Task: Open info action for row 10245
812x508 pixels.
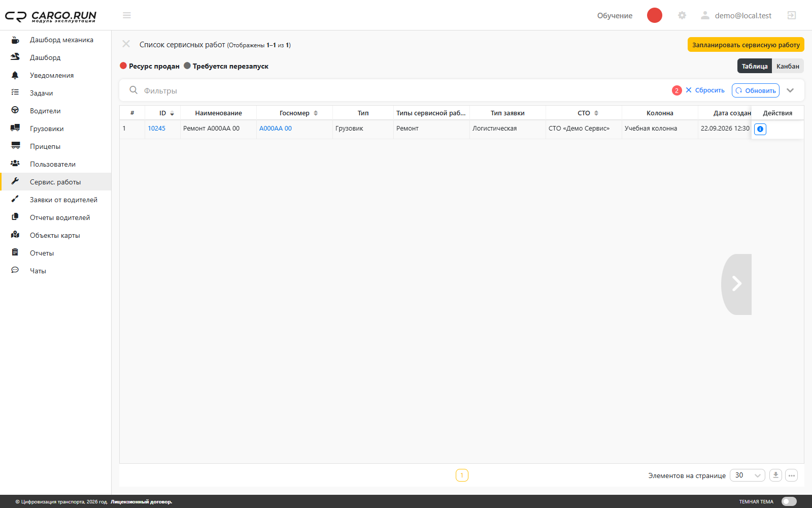Action: 760,129
